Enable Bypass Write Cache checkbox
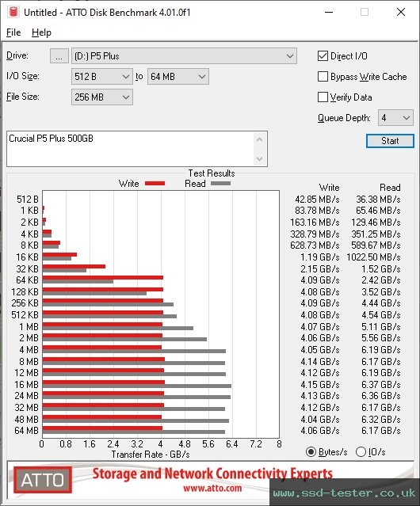This screenshot has height=506, width=420. click(x=323, y=77)
